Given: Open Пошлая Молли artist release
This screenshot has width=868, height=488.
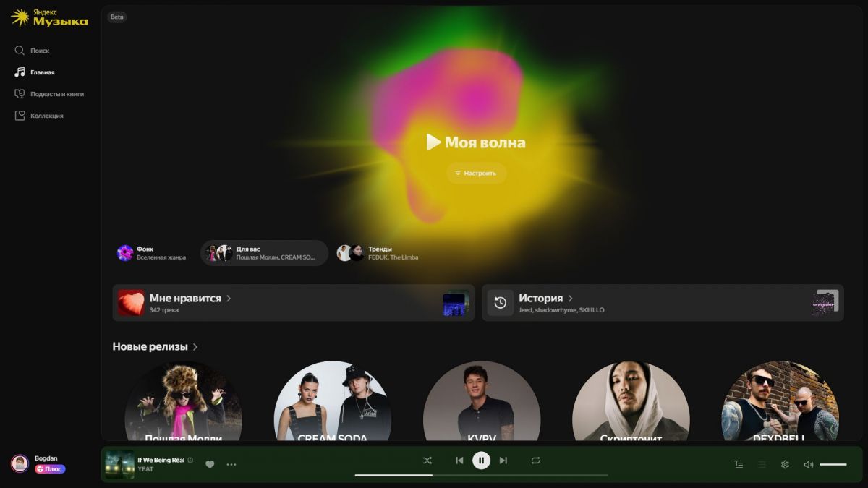Looking at the screenshot, I should [x=183, y=401].
